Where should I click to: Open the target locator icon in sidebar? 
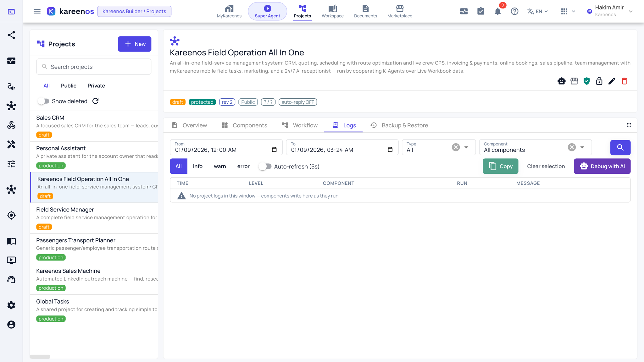click(x=11, y=215)
